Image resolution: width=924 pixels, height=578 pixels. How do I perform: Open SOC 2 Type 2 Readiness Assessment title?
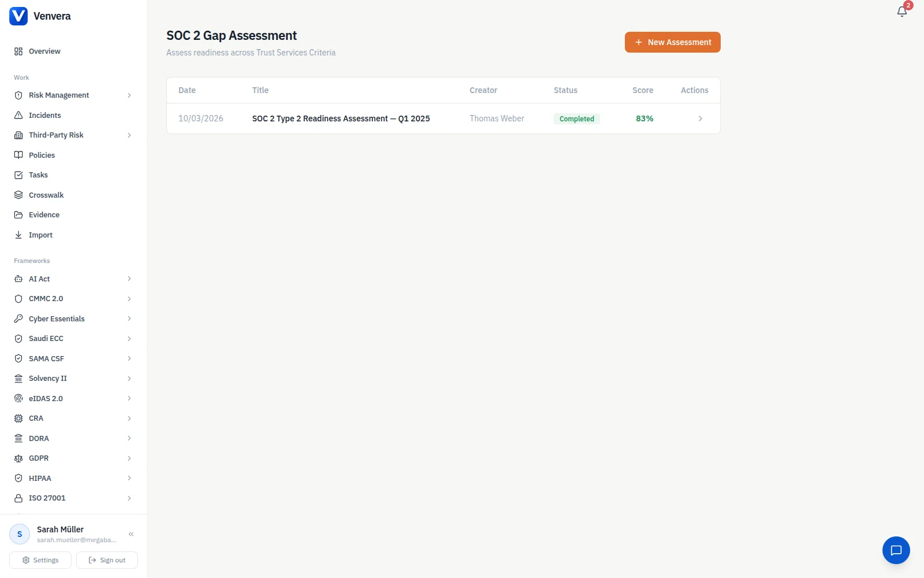[x=341, y=118]
